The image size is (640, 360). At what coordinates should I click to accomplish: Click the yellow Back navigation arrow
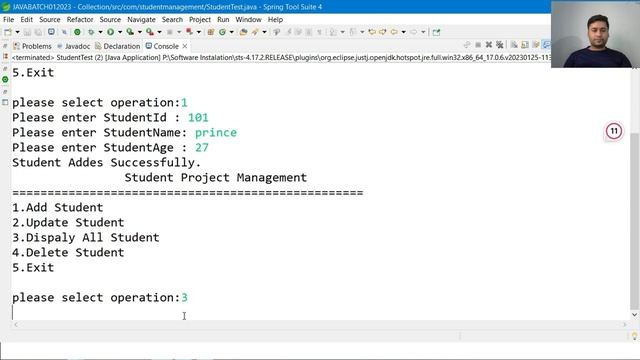pos(394,32)
